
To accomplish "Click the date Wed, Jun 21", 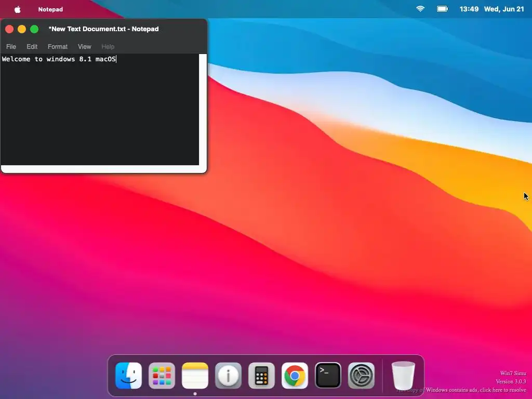I will pos(504,9).
